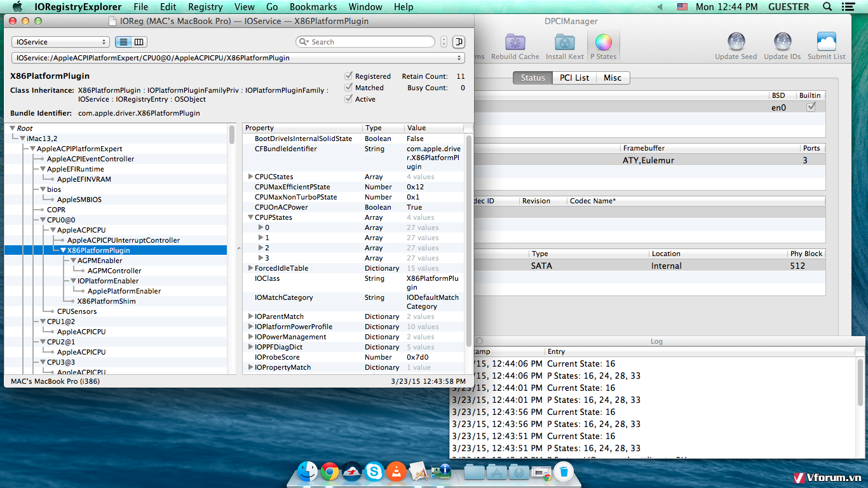Collapse the CPU0@0 node
The image size is (868, 488).
[x=43, y=220]
